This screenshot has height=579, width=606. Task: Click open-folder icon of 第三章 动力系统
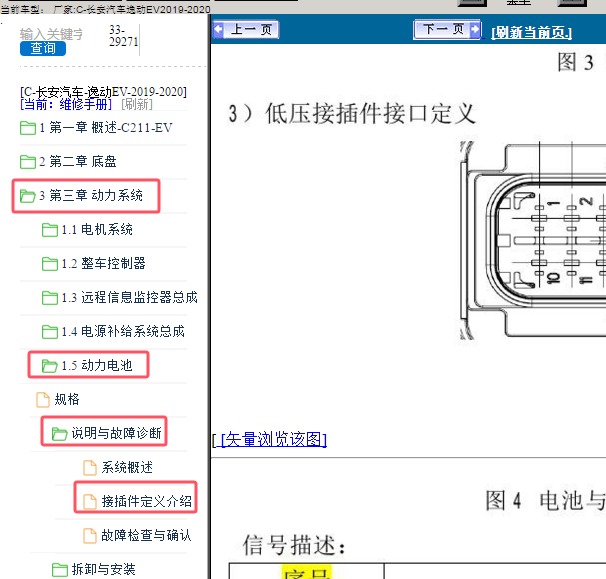pyautogui.click(x=28, y=196)
